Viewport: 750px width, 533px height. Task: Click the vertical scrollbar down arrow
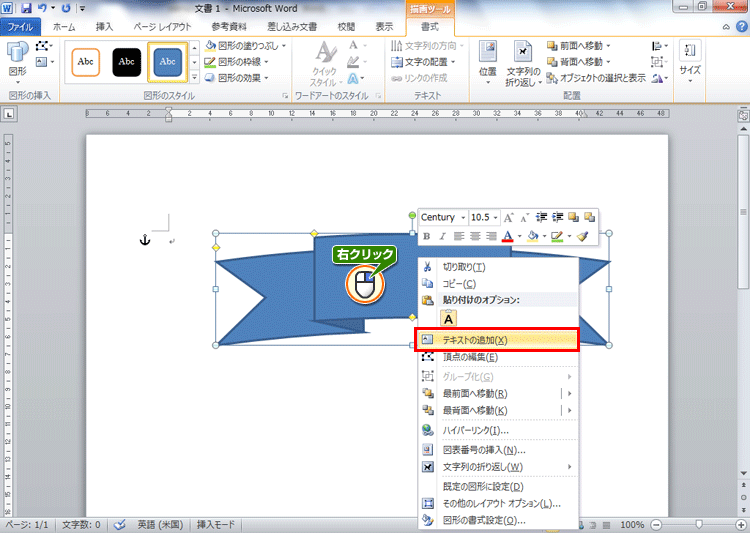[743, 473]
